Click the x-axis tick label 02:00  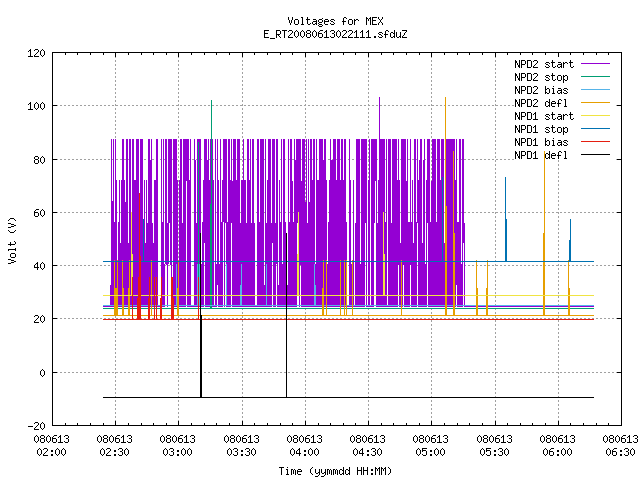click(51, 452)
